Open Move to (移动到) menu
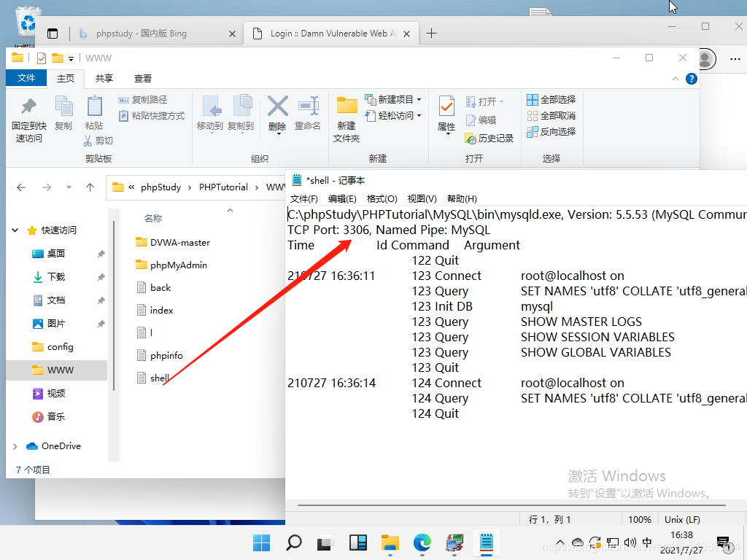 [x=210, y=114]
